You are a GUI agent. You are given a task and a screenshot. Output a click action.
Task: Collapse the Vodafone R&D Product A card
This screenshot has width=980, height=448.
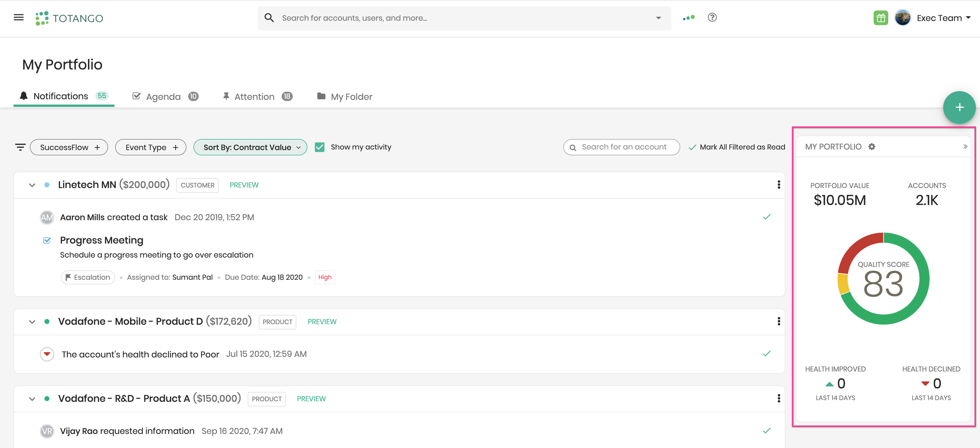tap(32, 399)
